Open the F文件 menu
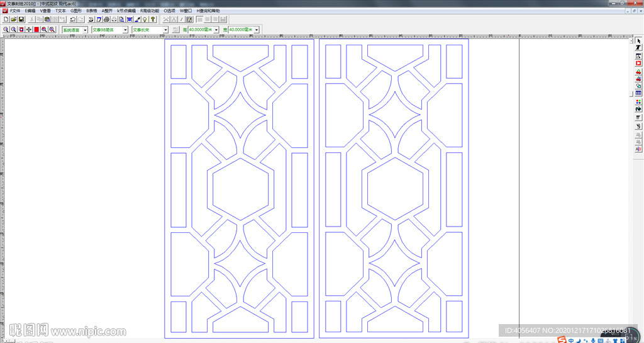The width and height of the screenshot is (644, 343). click(15, 11)
